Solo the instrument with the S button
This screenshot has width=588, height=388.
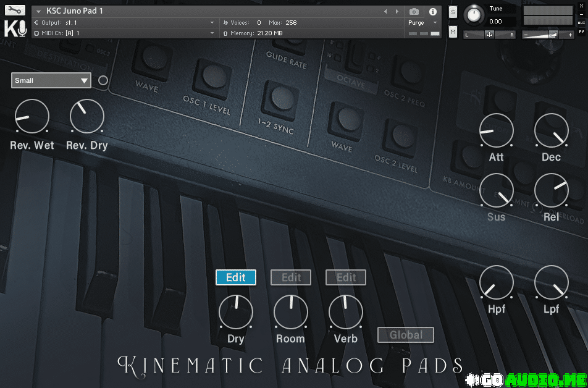[453, 12]
